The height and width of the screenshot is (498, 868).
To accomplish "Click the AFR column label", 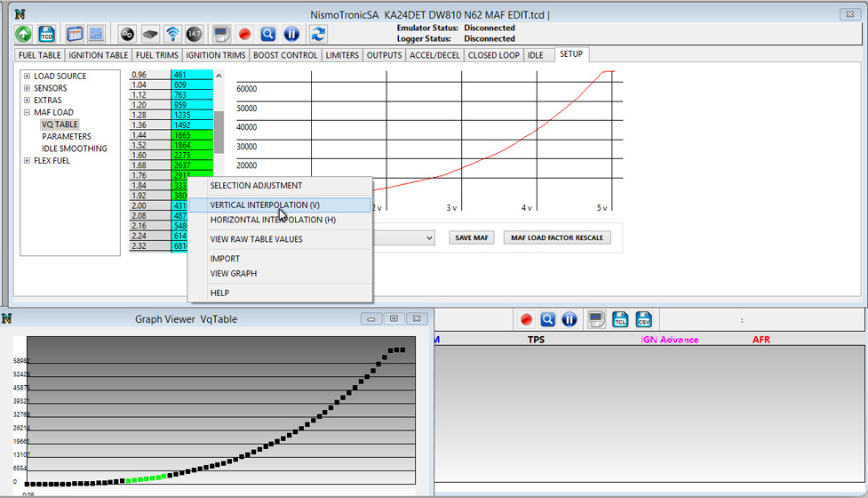I will pyautogui.click(x=761, y=340).
